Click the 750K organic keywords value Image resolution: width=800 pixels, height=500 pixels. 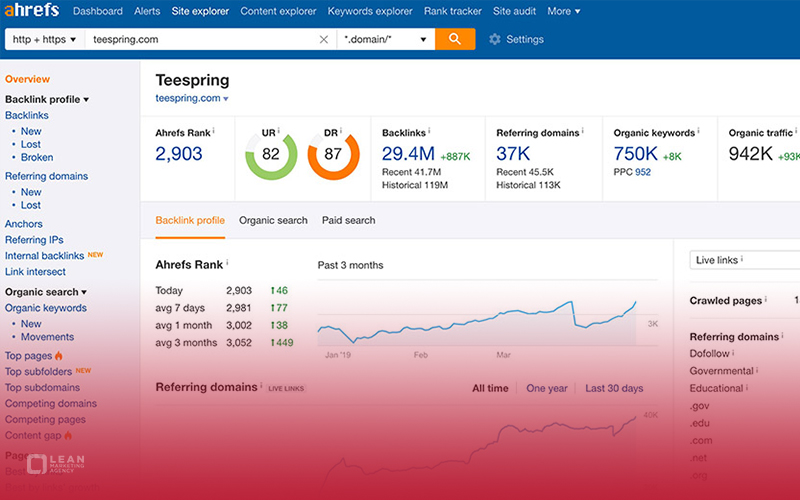coord(636,154)
